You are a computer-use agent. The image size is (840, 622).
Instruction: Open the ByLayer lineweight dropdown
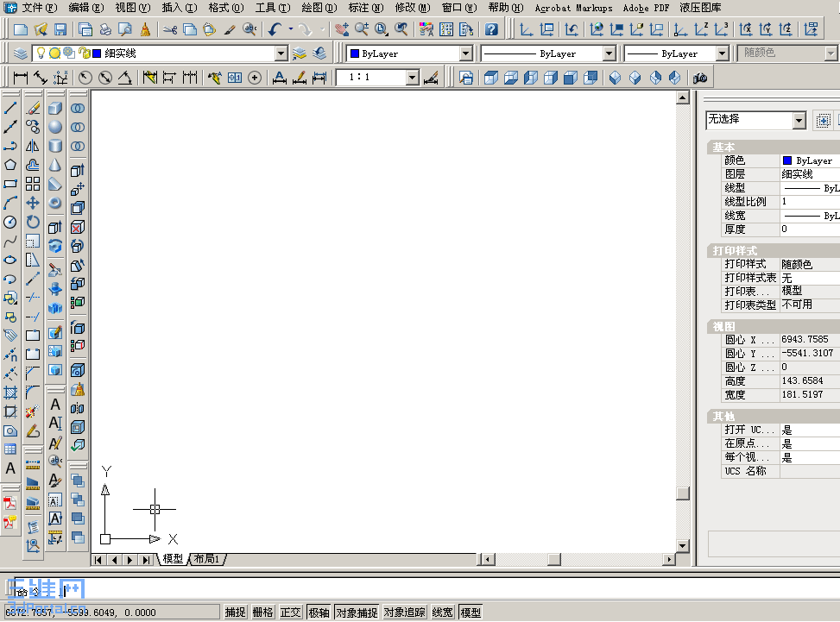pos(723,53)
